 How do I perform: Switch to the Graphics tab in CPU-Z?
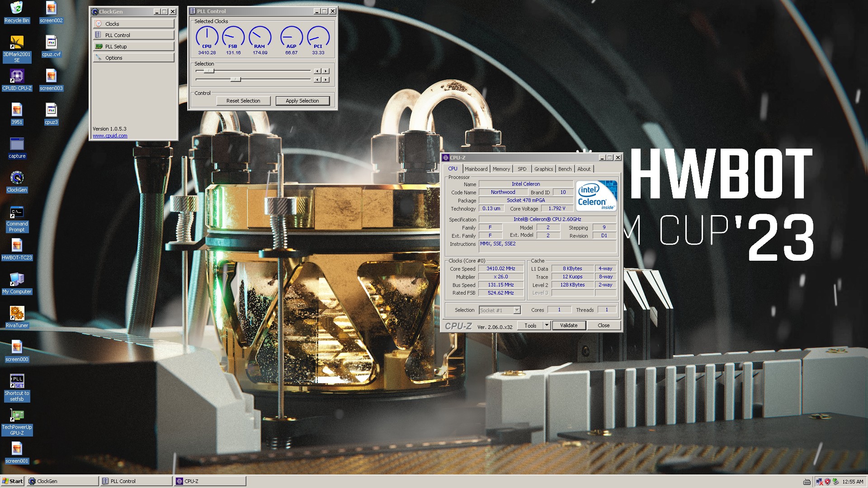pyautogui.click(x=543, y=169)
